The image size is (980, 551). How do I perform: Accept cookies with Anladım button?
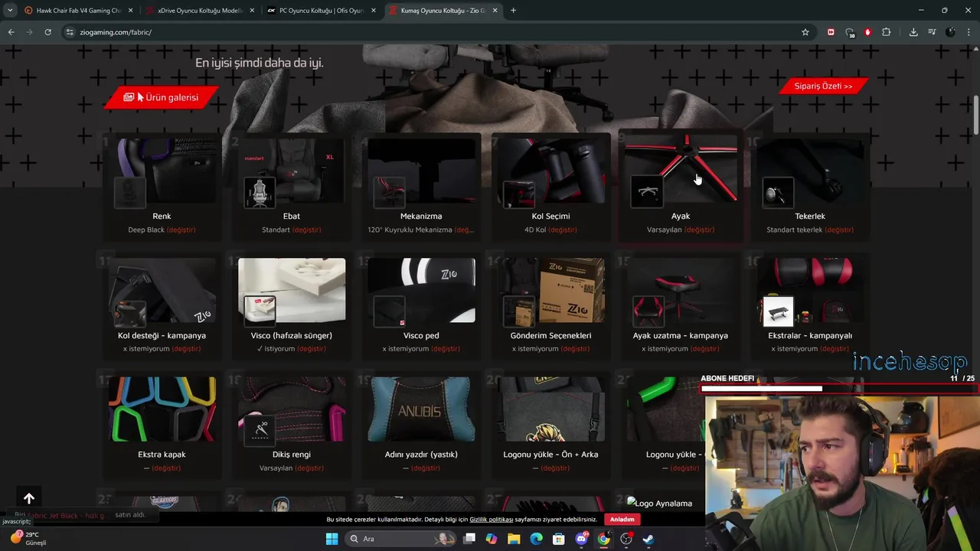pos(622,520)
